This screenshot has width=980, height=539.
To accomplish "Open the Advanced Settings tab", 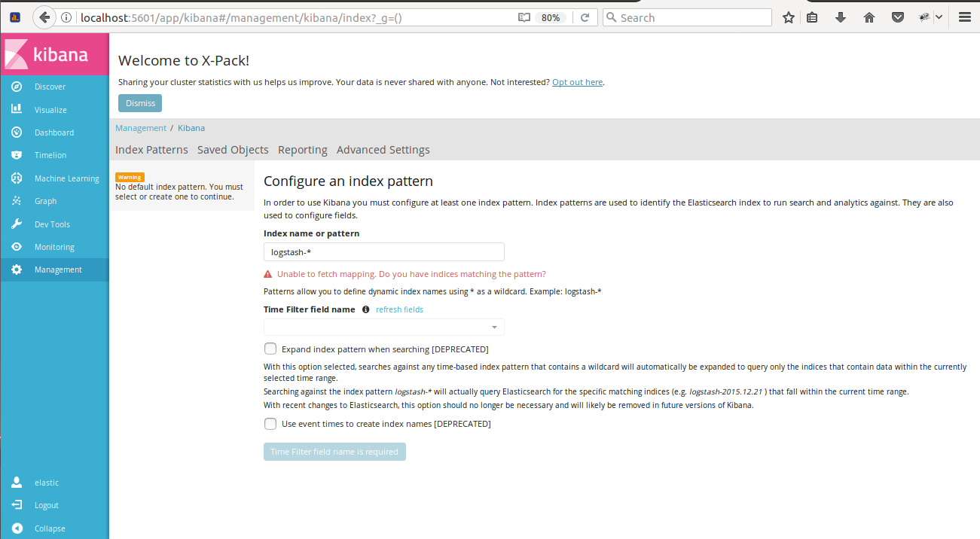I will tap(383, 149).
